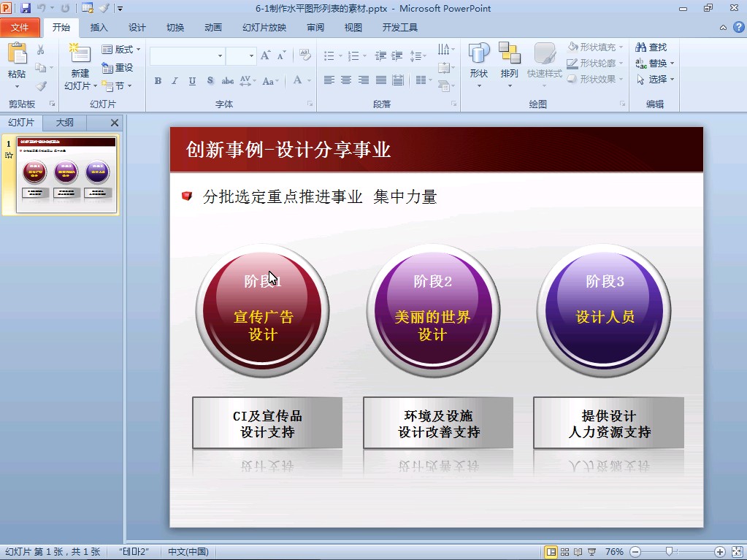The image size is (747, 560).
Task: Click the Cut scissors icon
Action: [x=41, y=50]
